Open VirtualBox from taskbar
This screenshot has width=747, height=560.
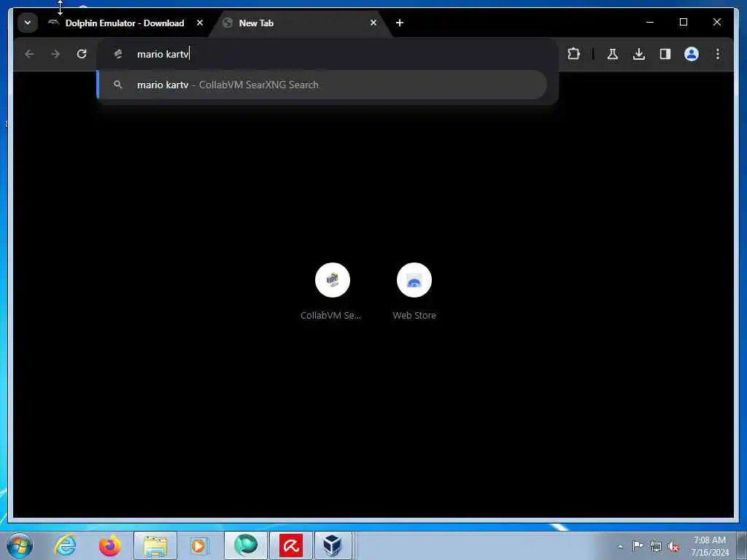point(333,545)
